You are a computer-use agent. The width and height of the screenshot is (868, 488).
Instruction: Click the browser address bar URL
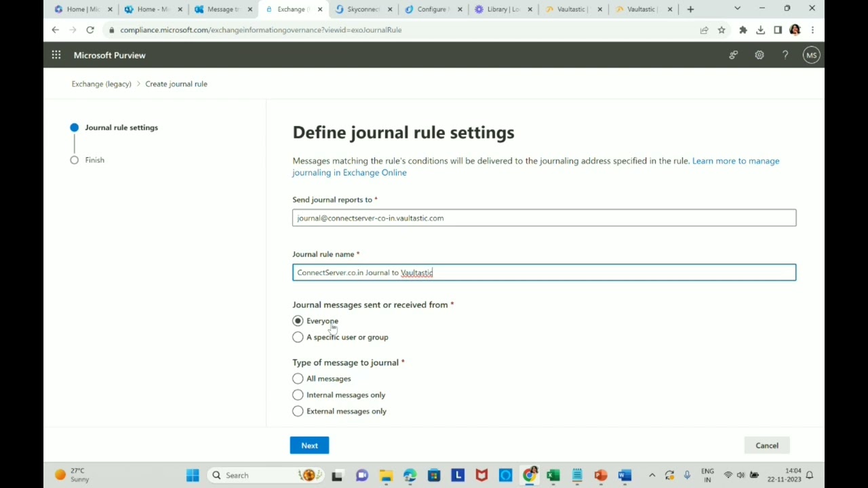tap(261, 30)
